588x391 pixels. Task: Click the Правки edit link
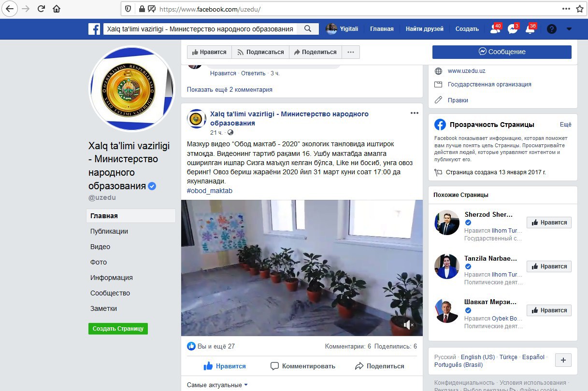click(458, 100)
